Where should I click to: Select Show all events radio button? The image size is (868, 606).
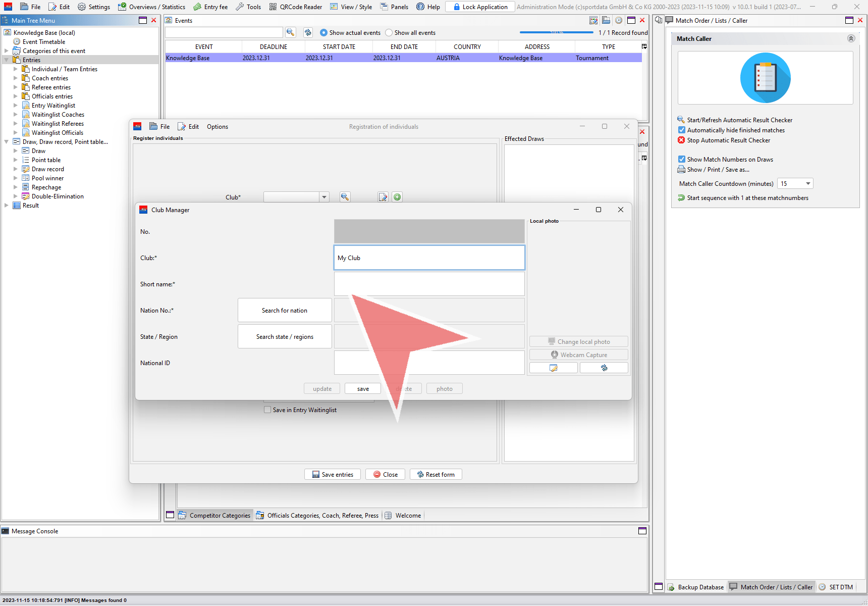coord(389,33)
